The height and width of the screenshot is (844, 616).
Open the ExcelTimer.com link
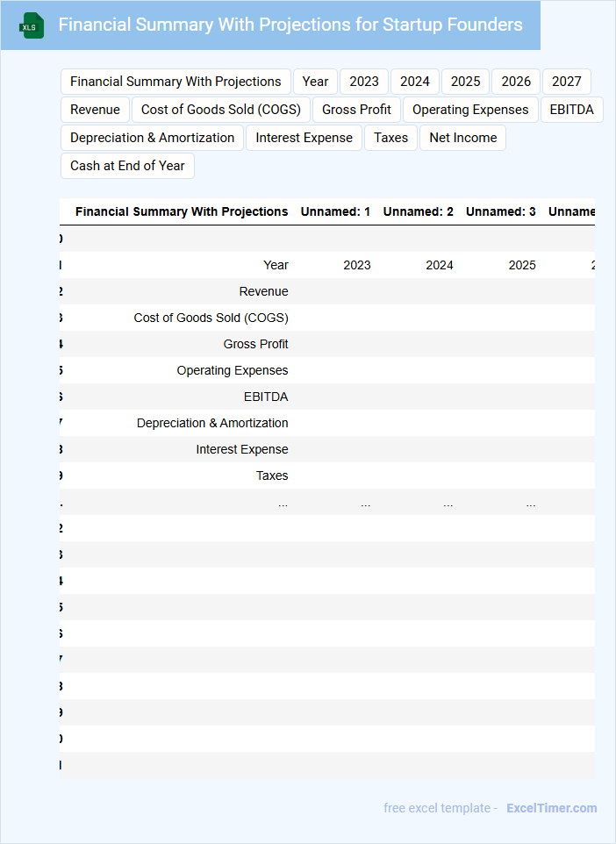pos(551,808)
